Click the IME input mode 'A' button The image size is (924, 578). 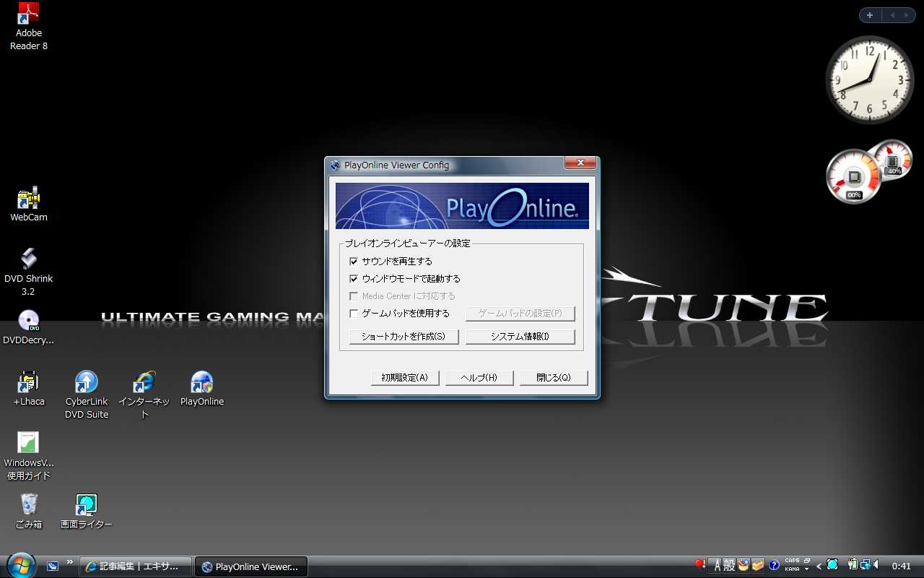pos(717,566)
